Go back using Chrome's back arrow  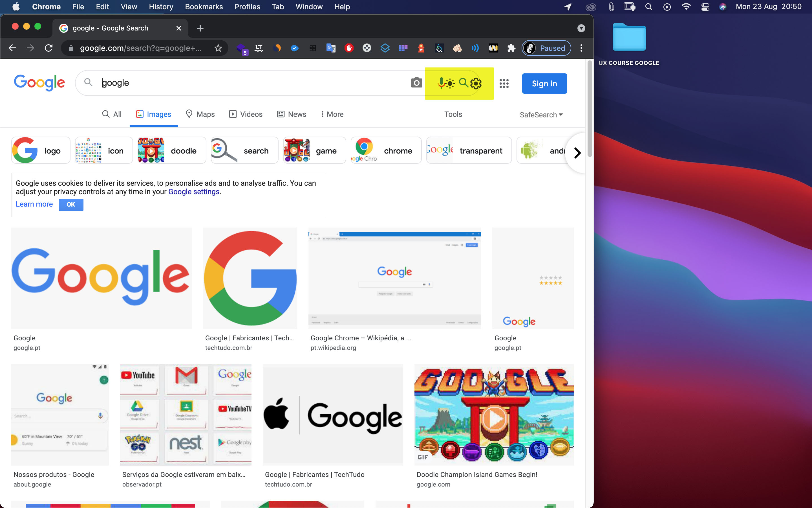click(12, 48)
